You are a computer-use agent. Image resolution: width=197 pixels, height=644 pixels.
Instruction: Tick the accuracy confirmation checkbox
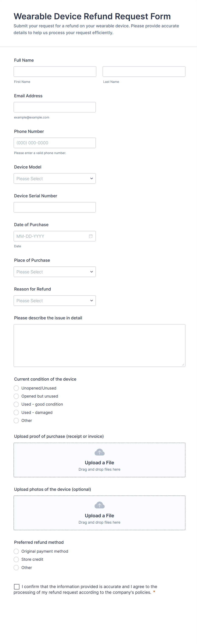17,587
